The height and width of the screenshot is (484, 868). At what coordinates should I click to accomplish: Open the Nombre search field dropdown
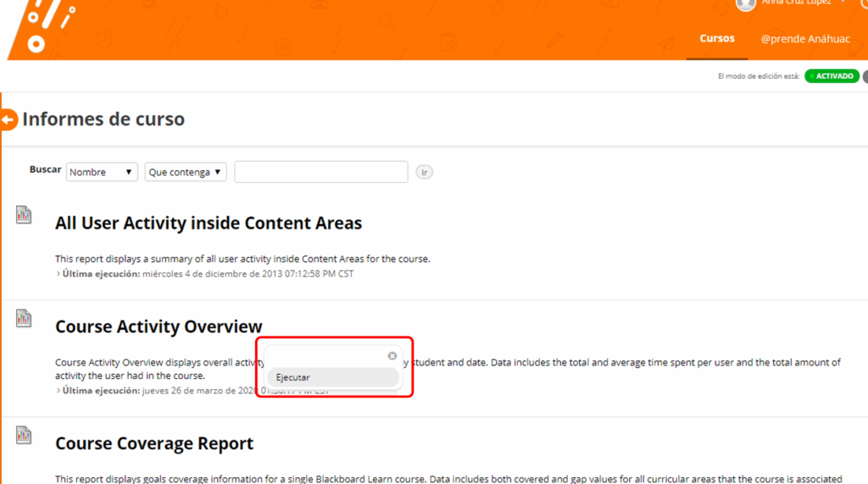pyautogui.click(x=102, y=172)
